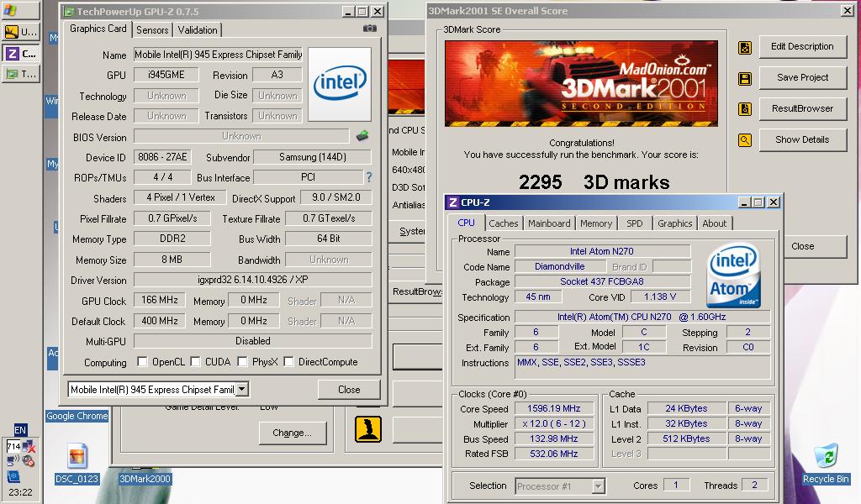Enable the OpenCL checkbox

tap(142, 361)
